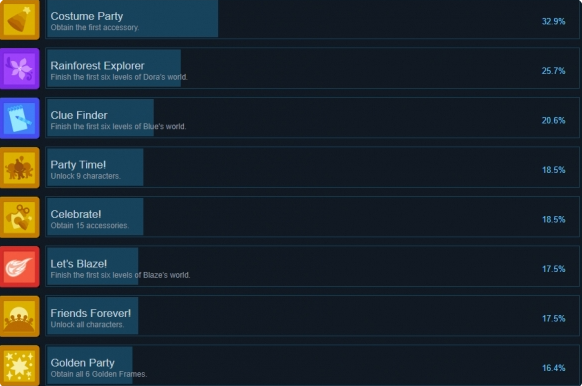Open the Celebrate! accessories icon

point(20,217)
